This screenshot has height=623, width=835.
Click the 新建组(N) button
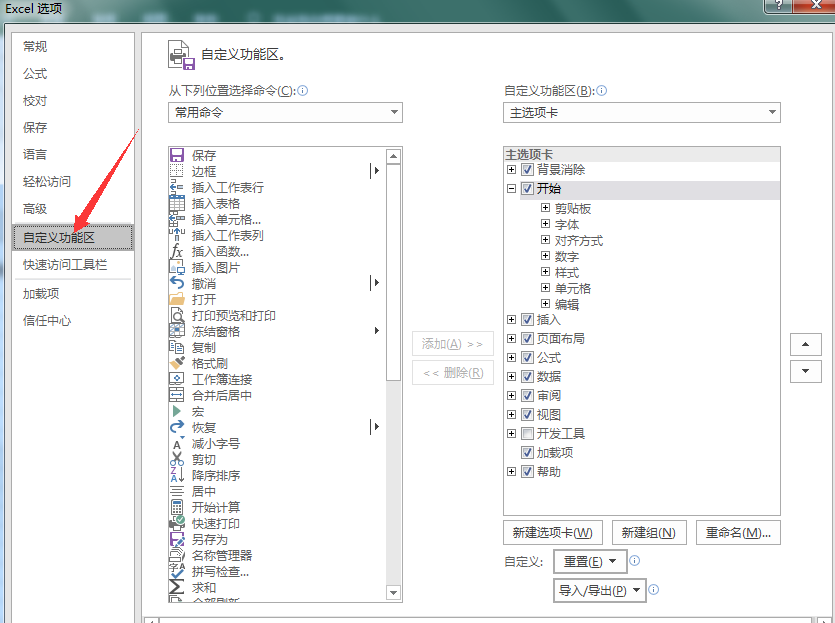click(x=649, y=532)
